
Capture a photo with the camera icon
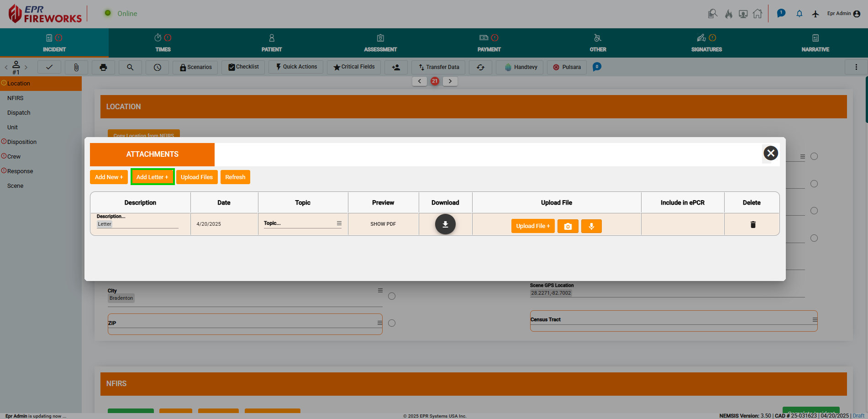pos(568,226)
